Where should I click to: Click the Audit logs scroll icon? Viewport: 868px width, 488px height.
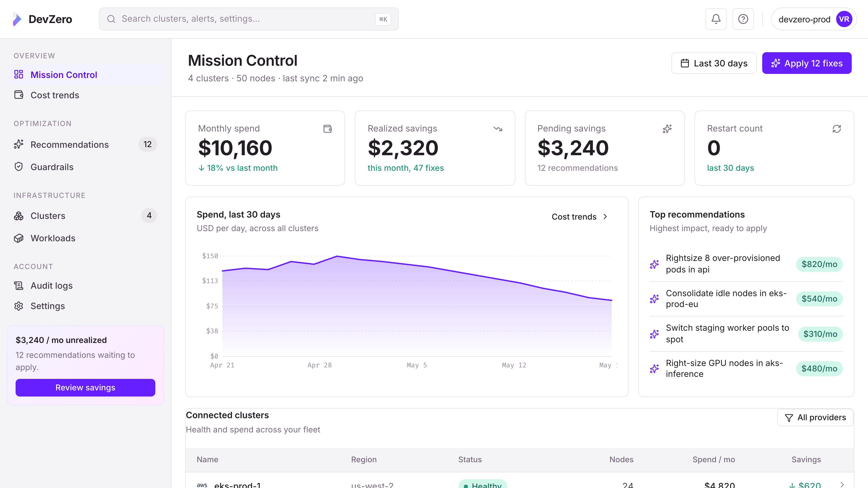click(19, 286)
